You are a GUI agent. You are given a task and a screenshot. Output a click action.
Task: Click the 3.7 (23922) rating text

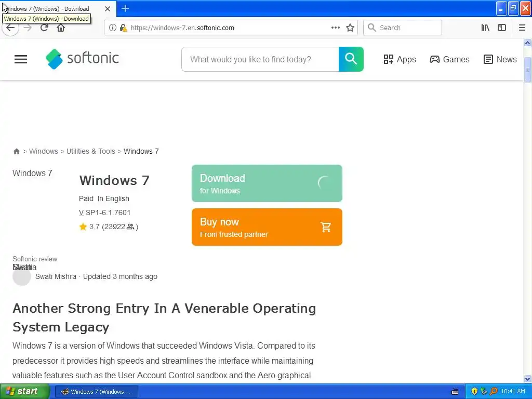point(114,227)
